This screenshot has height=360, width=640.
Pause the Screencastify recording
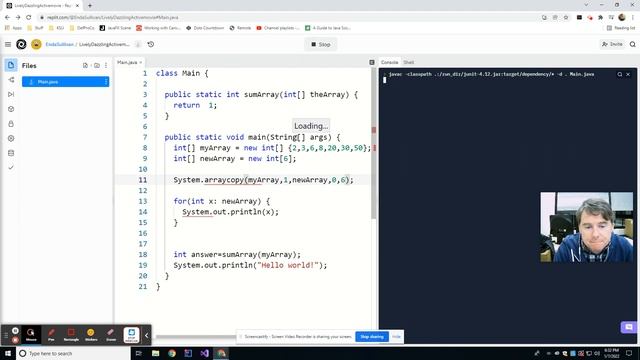coord(15,331)
